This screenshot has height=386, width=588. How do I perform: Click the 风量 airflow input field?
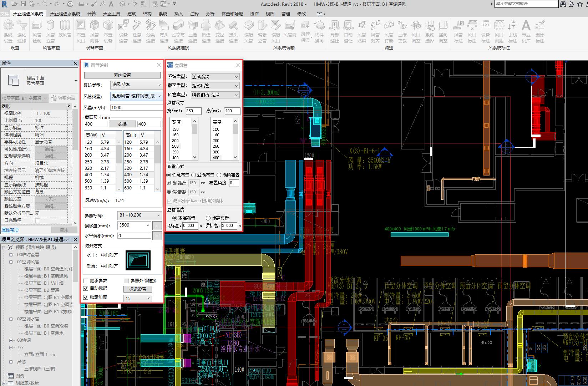click(x=136, y=107)
